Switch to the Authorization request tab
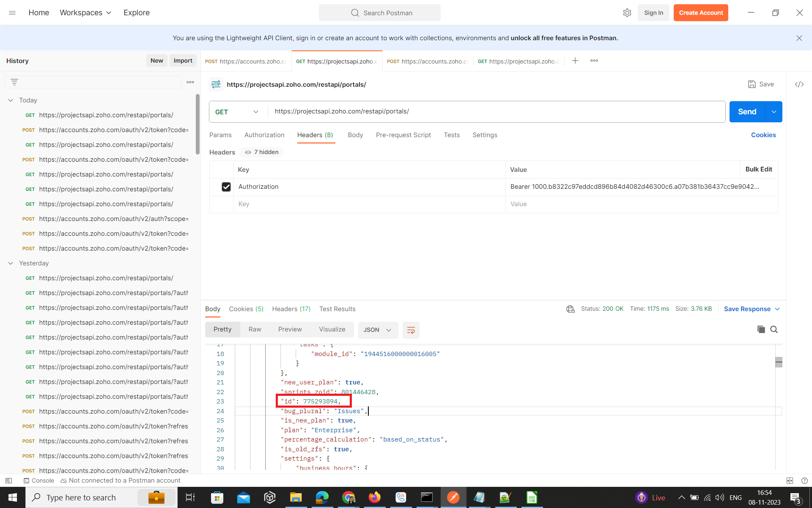812x508 pixels. (x=264, y=135)
